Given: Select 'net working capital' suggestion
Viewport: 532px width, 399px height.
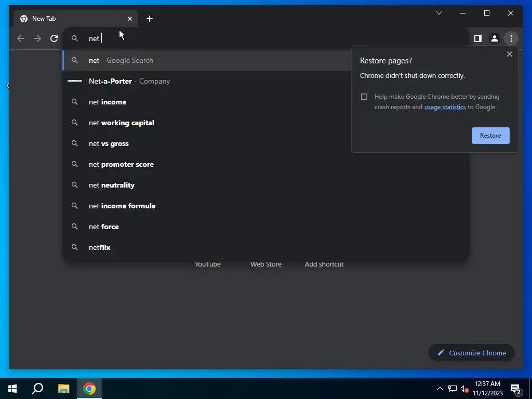Looking at the screenshot, I should pos(207,123).
